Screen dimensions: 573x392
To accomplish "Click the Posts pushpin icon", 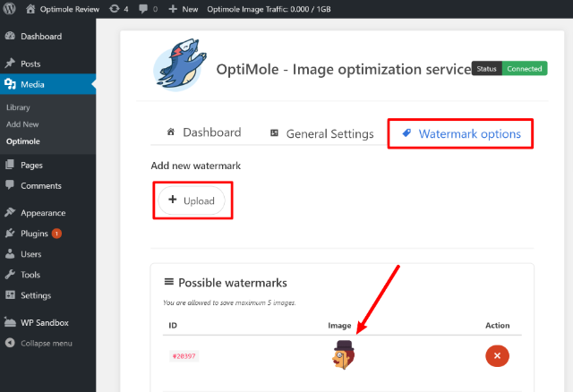I will 10,64.
